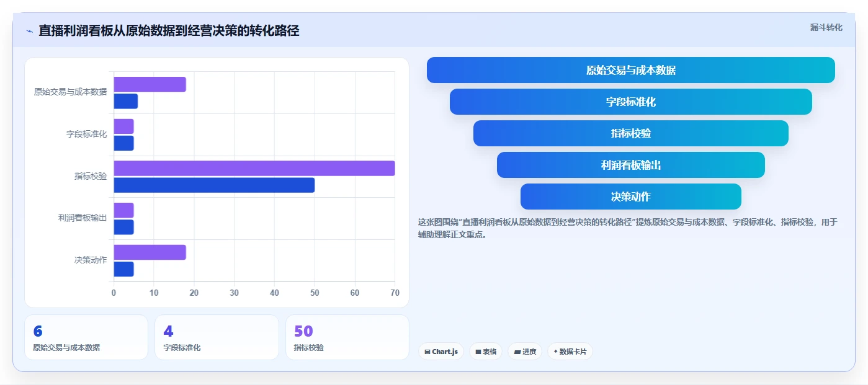Click the purple bar for 利润看板输出
The image size is (868, 385).
pyautogui.click(x=123, y=210)
